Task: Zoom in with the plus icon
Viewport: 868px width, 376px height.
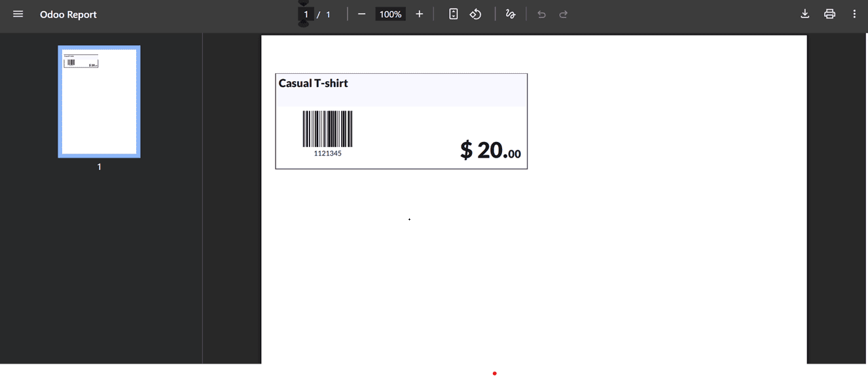Action: click(420, 14)
